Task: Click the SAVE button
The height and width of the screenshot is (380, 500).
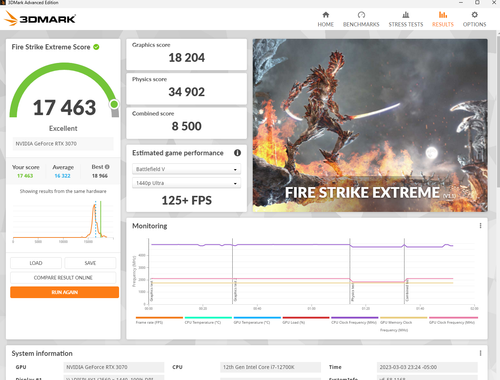Action: (x=90, y=263)
